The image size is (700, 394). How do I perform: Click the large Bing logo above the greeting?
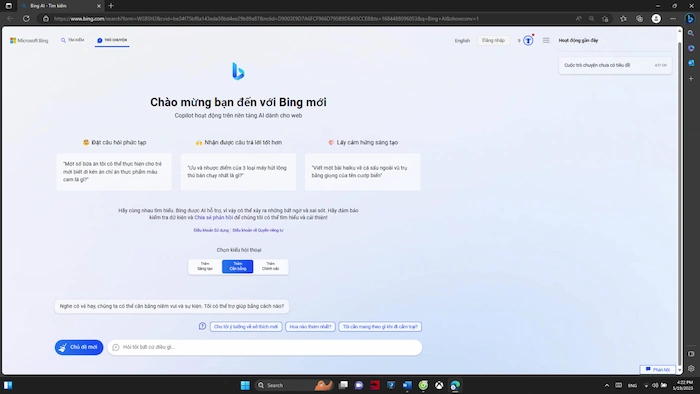click(238, 71)
